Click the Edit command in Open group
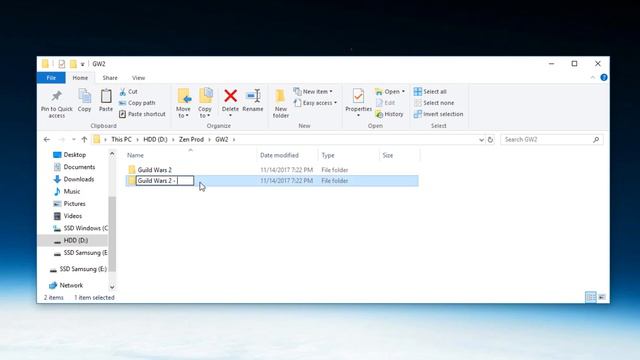This screenshot has height=360, width=640. click(385, 103)
